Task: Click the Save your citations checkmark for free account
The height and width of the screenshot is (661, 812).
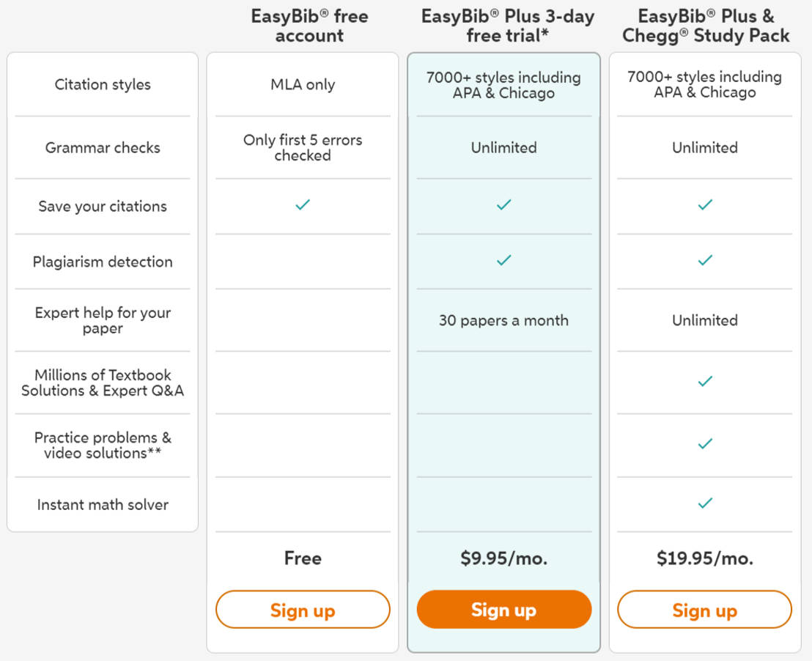Action: point(303,205)
